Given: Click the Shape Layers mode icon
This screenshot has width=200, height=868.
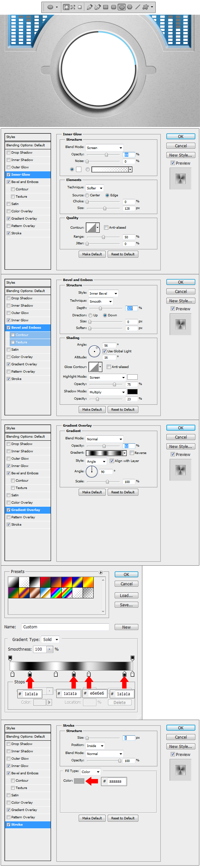Looking at the screenshot, I should (x=66, y=7).
